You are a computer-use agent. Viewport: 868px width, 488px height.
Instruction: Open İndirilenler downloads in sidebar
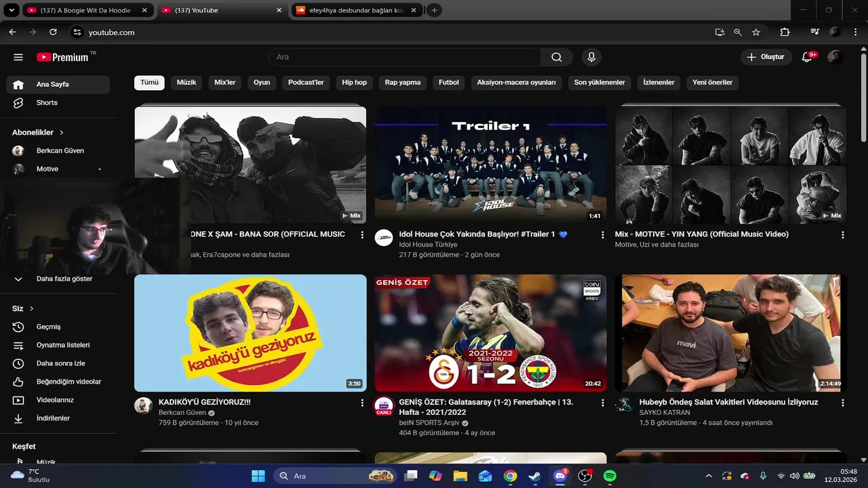58,418
